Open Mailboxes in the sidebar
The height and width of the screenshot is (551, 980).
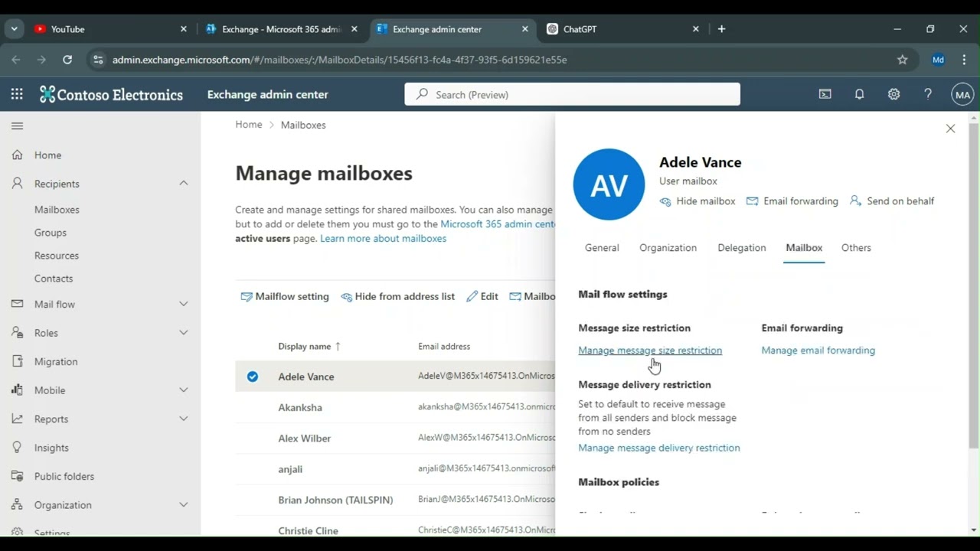[x=57, y=210]
